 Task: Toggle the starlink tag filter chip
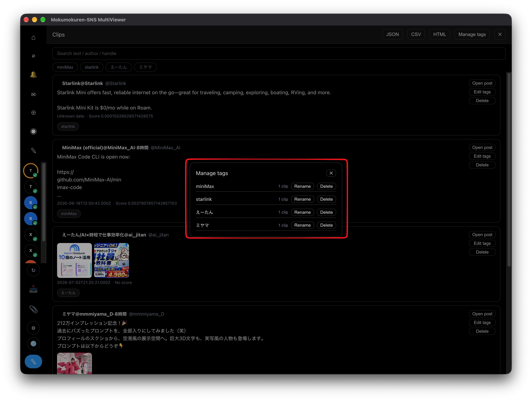92,67
